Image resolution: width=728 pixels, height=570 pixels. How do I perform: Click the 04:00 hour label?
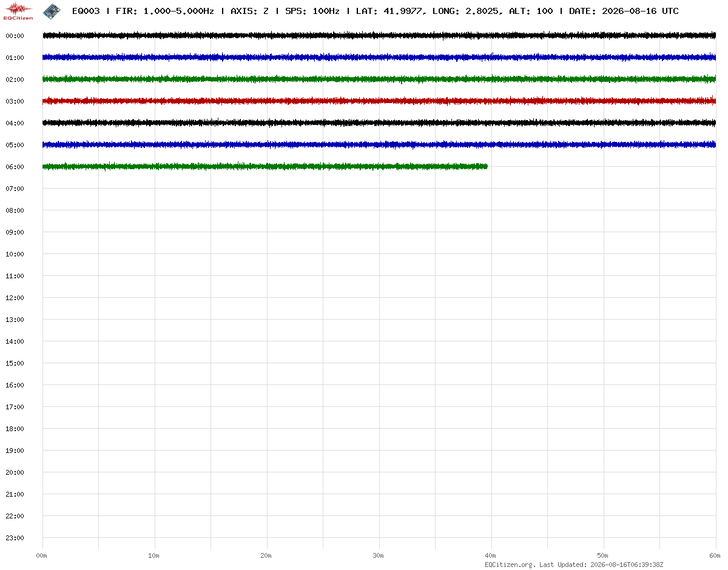tap(15, 123)
